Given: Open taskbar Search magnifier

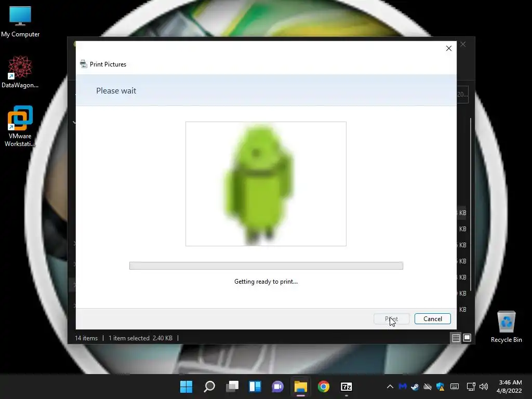Looking at the screenshot, I should click(x=209, y=387).
